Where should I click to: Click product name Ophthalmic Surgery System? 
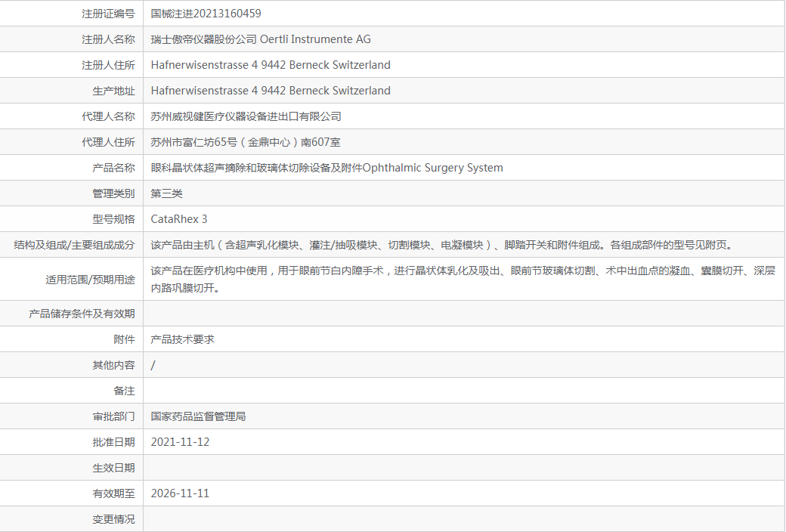[x=432, y=168]
